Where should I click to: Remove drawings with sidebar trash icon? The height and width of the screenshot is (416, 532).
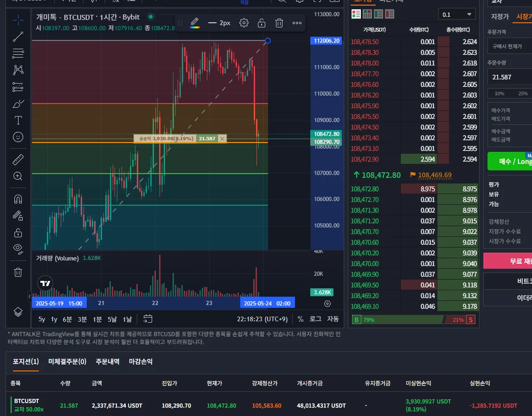18,272
